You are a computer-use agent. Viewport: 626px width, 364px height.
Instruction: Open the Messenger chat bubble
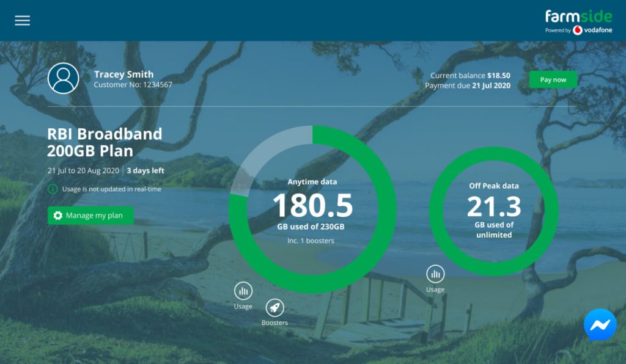click(600, 325)
